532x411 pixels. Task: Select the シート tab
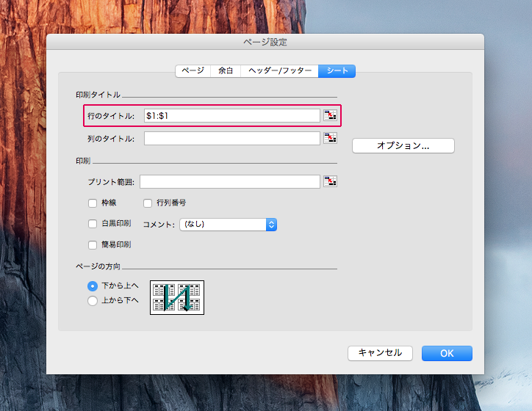click(x=337, y=70)
